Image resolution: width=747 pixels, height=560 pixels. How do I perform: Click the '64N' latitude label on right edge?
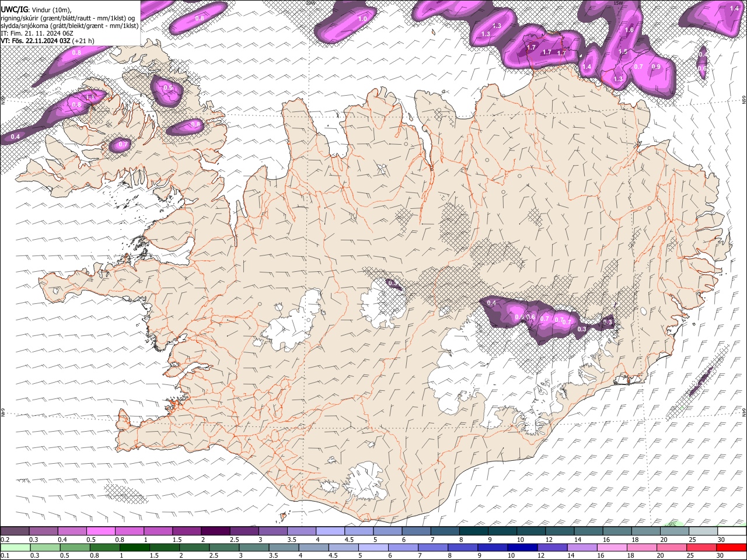(x=744, y=411)
